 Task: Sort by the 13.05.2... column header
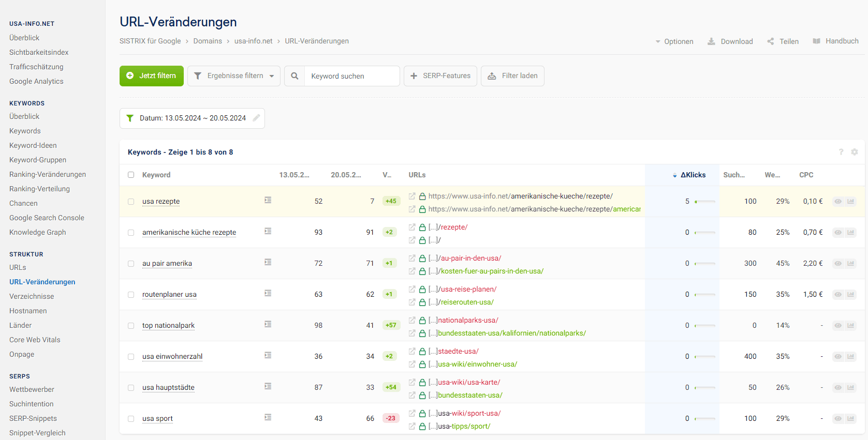pos(294,175)
